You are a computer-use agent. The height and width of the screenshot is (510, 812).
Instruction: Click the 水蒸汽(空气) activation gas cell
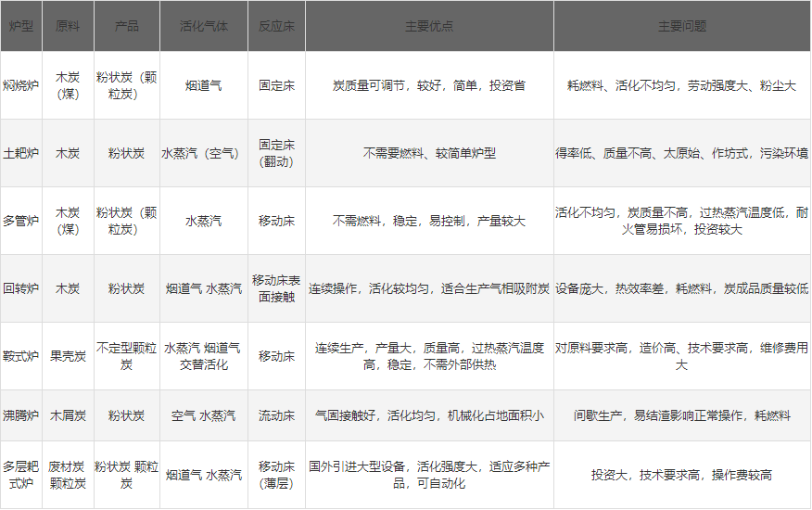[x=203, y=153]
